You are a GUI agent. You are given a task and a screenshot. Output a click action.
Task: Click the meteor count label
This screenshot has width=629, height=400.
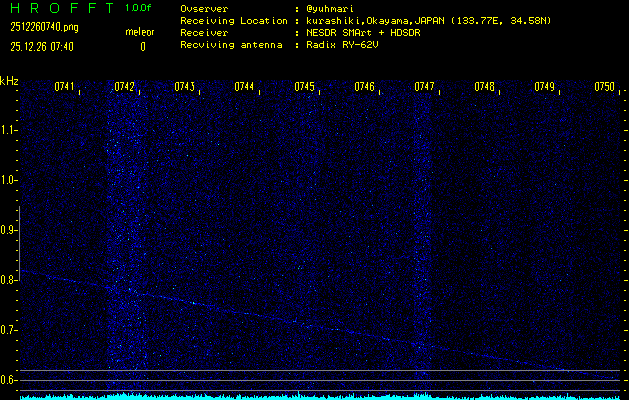[x=140, y=32]
